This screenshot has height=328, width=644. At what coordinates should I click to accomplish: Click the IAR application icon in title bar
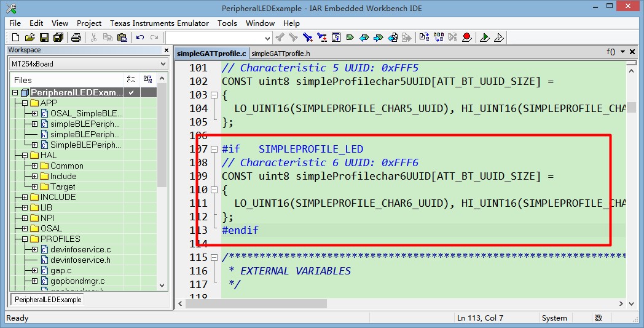pos(11,8)
